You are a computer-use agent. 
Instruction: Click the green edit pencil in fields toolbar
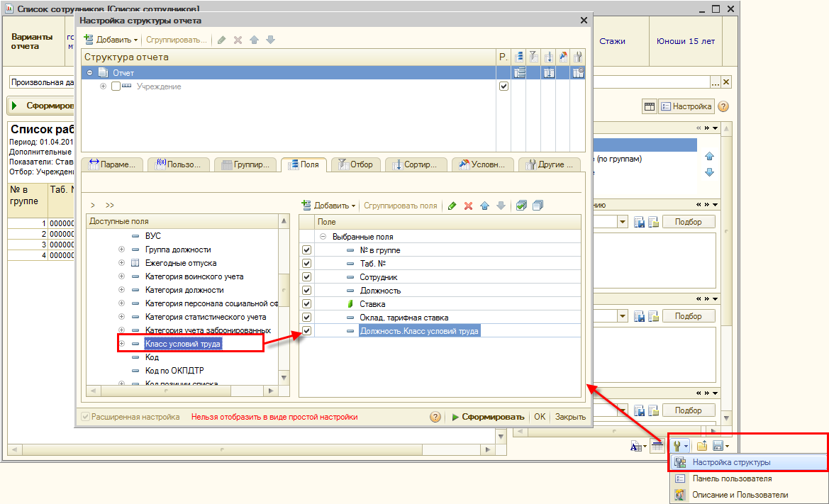tap(452, 206)
